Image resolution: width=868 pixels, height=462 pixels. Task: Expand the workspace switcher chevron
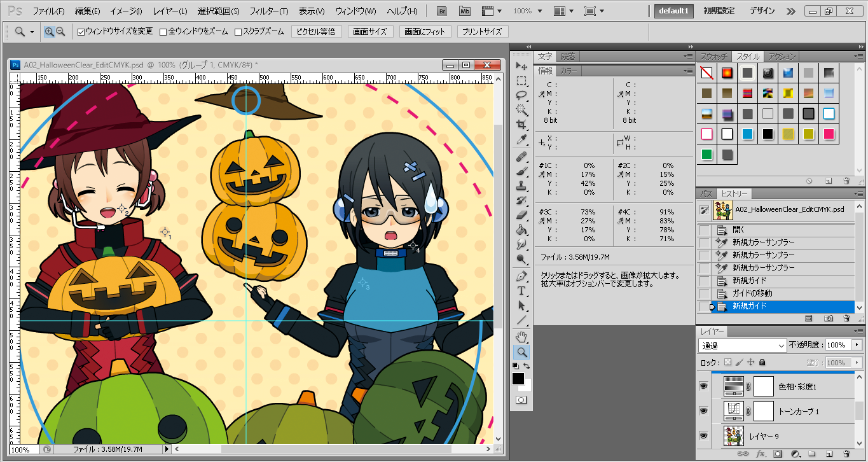pos(791,11)
